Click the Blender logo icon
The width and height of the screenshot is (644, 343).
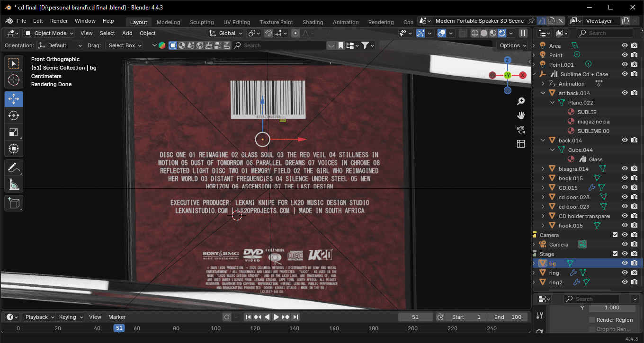(9, 21)
